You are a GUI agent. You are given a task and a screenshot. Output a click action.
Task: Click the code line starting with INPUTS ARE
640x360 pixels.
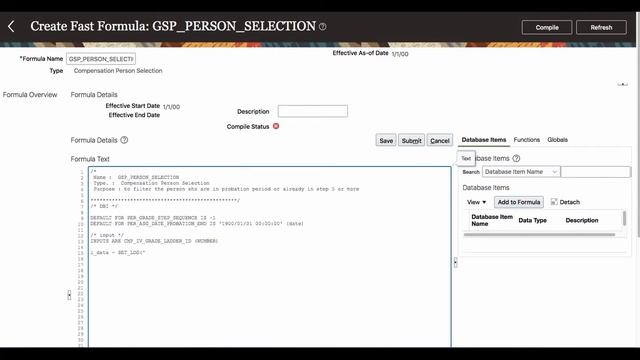[x=154, y=241]
